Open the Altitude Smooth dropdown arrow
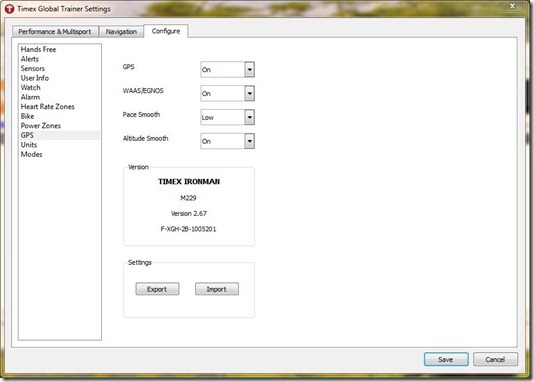534x382 pixels. pyautogui.click(x=250, y=141)
